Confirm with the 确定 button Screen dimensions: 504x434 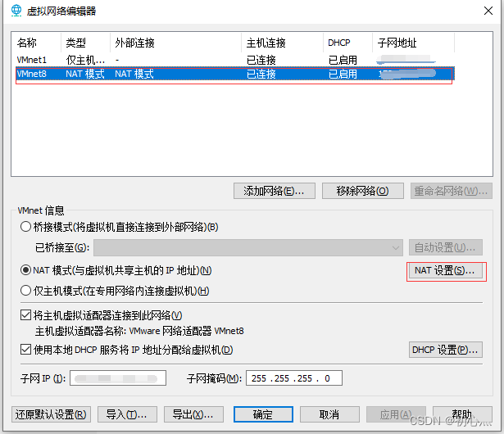tap(263, 414)
